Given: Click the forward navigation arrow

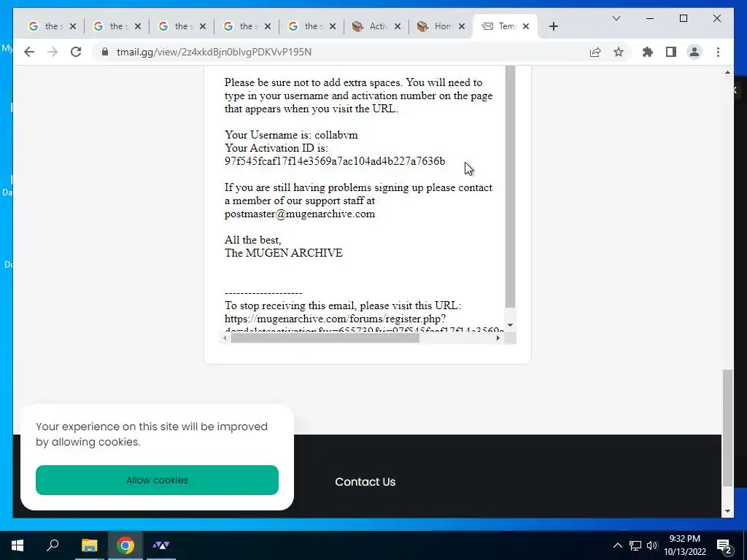Looking at the screenshot, I should coord(53,52).
